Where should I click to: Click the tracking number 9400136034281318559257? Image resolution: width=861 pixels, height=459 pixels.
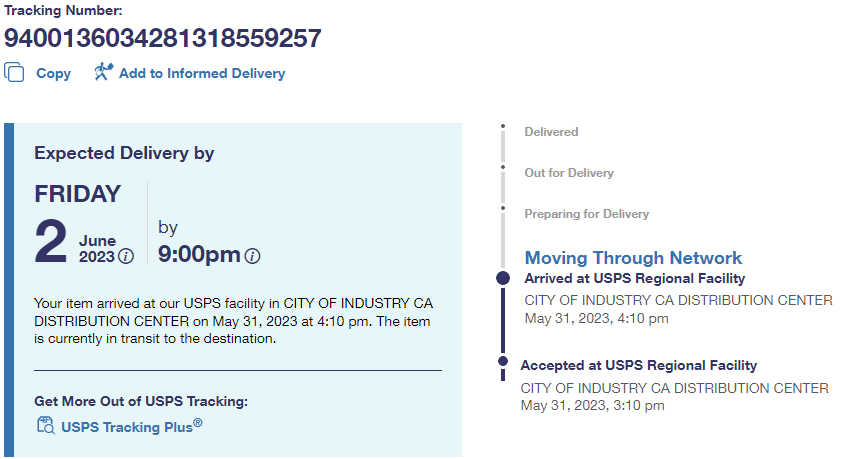(x=163, y=39)
